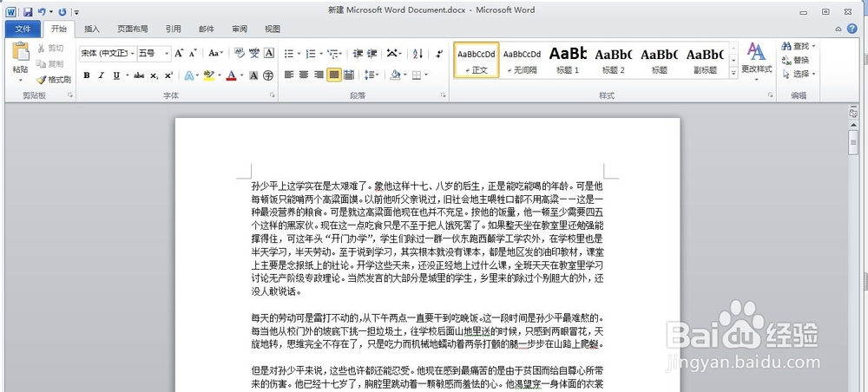Save the document from Quick Access toolbar
The height and width of the screenshot is (392, 868).
(28, 11)
